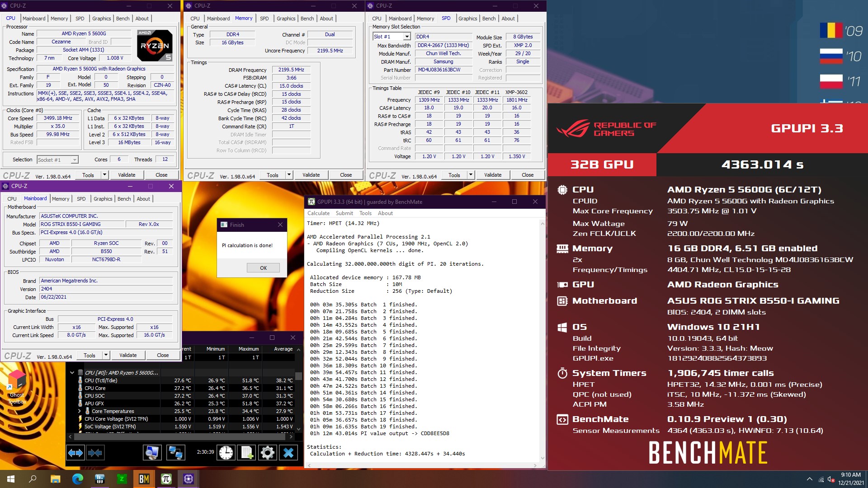The width and height of the screenshot is (868, 488).
Task: Click the HWiNFO vertical scrollbar thumb
Action: 298,376
